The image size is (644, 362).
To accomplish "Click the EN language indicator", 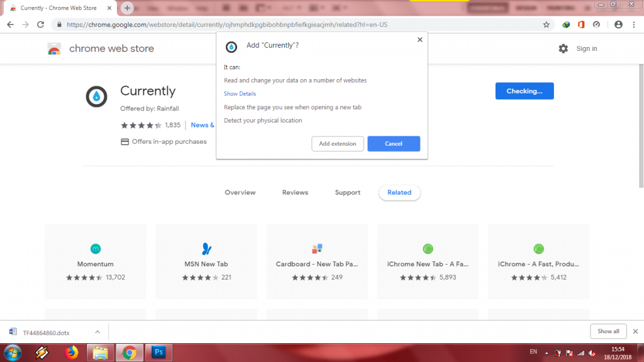I will [x=533, y=352].
